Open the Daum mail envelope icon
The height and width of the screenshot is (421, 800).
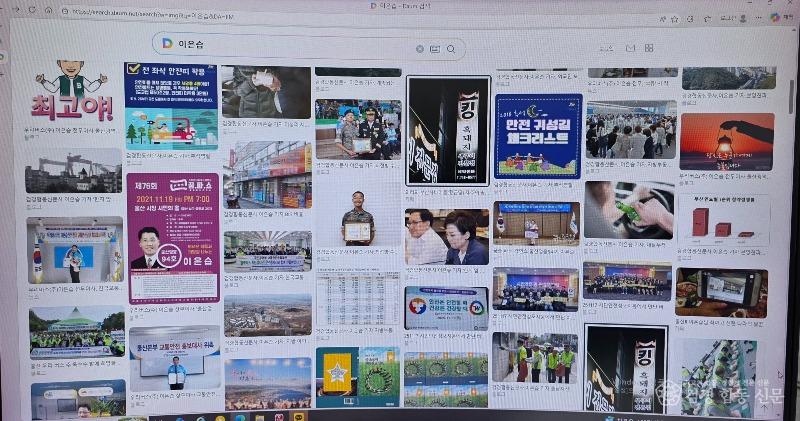[x=628, y=47]
